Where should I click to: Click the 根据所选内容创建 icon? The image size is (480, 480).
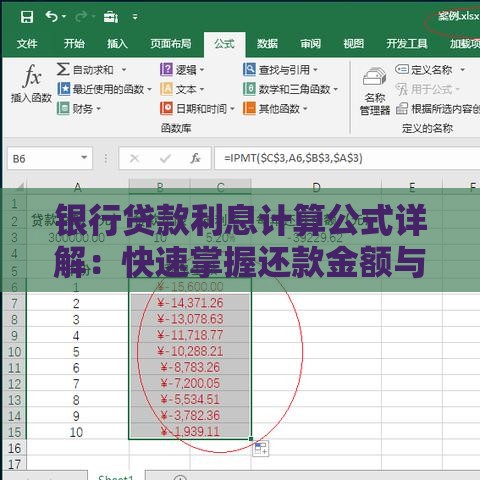point(402,109)
